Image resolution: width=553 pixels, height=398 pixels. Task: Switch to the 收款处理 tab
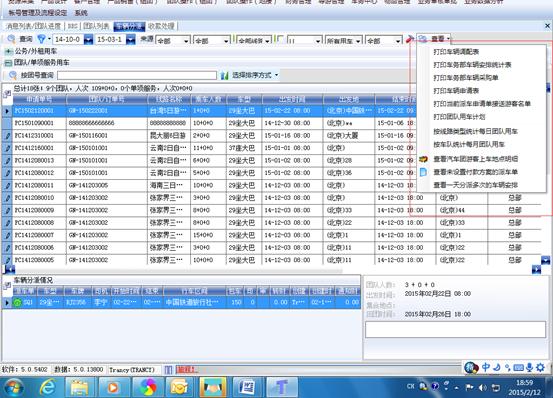click(161, 26)
